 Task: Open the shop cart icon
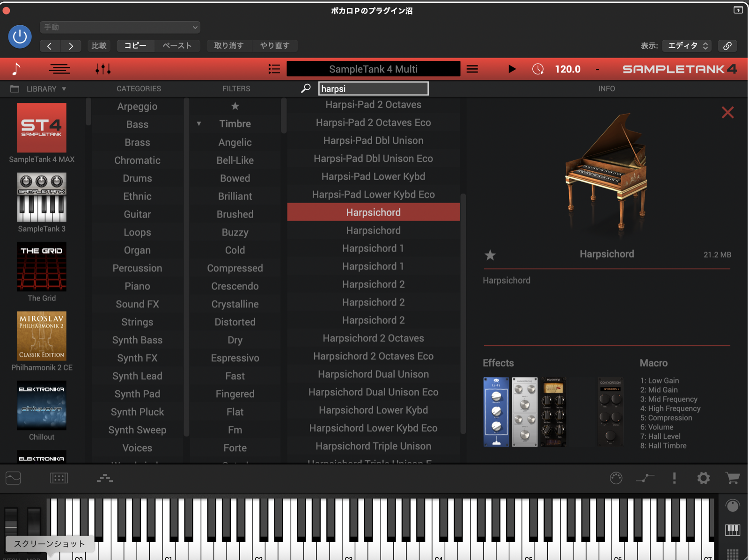[733, 478]
